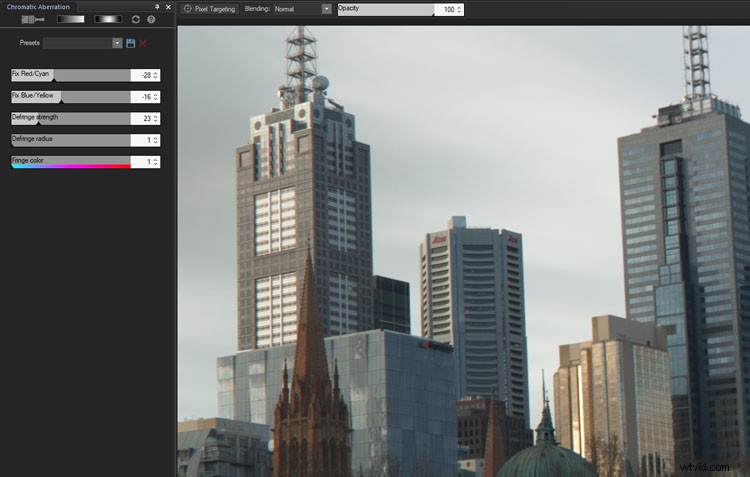The height and width of the screenshot is (477, 750).
Task: Click the Fix Blue/Yellow value stepper
Action: pos(155,97)
